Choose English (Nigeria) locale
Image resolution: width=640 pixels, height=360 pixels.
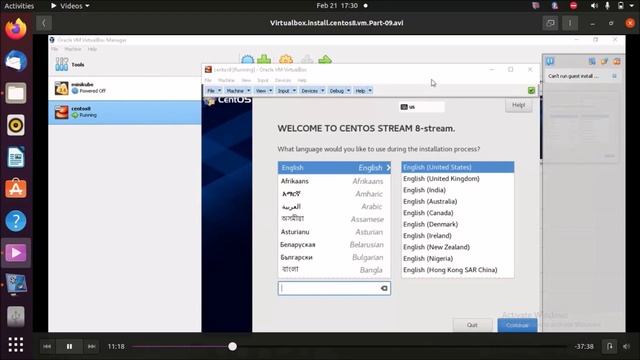click(x=458, y=259)
